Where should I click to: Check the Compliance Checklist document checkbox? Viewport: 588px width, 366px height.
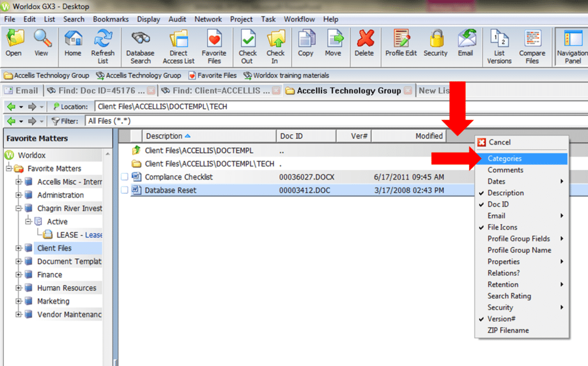[x=124, y=177]
